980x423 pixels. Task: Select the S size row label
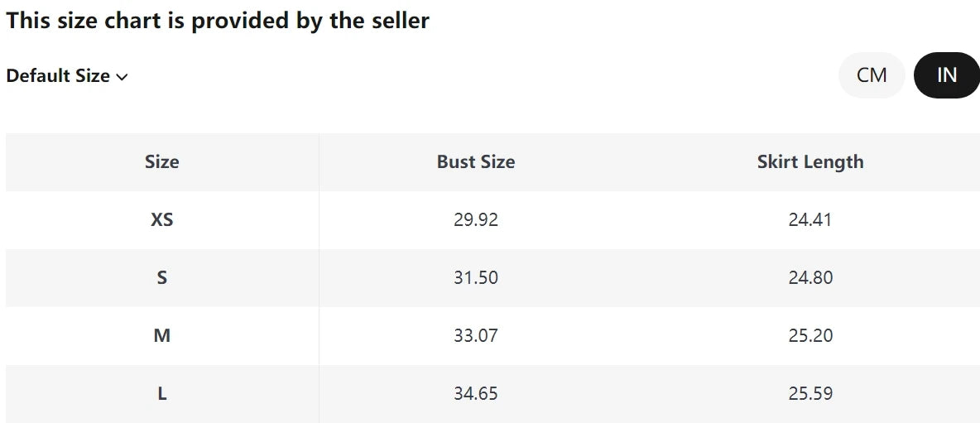(x=161, y=278)
